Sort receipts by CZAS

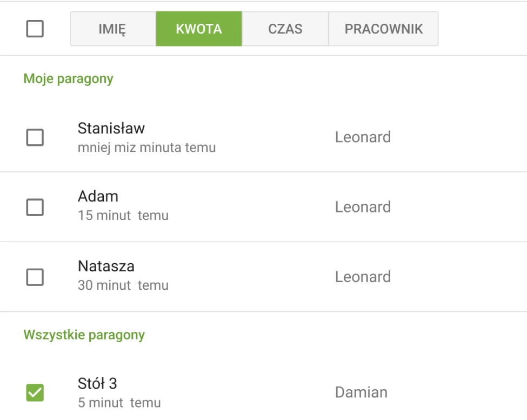pyautogui.click(x=285, y=29)
